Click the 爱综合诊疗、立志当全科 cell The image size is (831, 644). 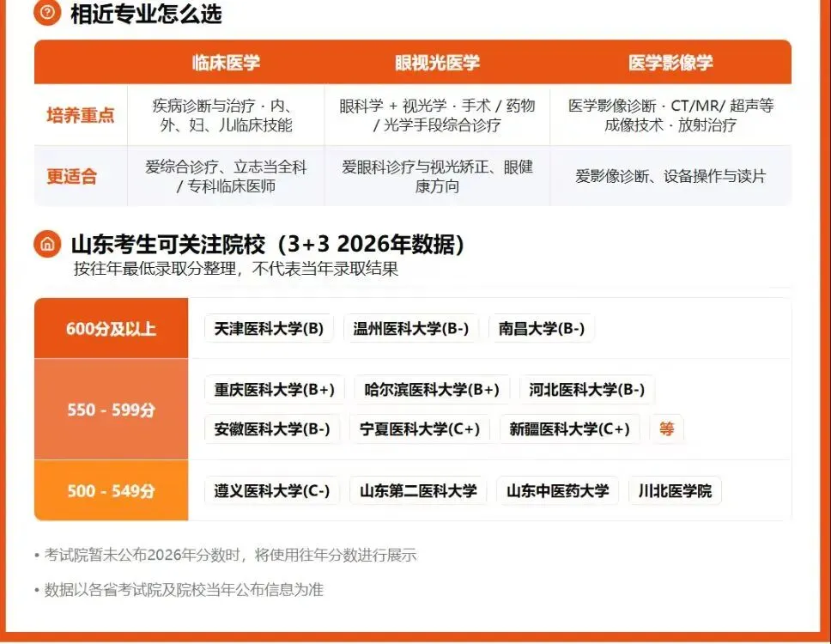click(x=226, y=176)
